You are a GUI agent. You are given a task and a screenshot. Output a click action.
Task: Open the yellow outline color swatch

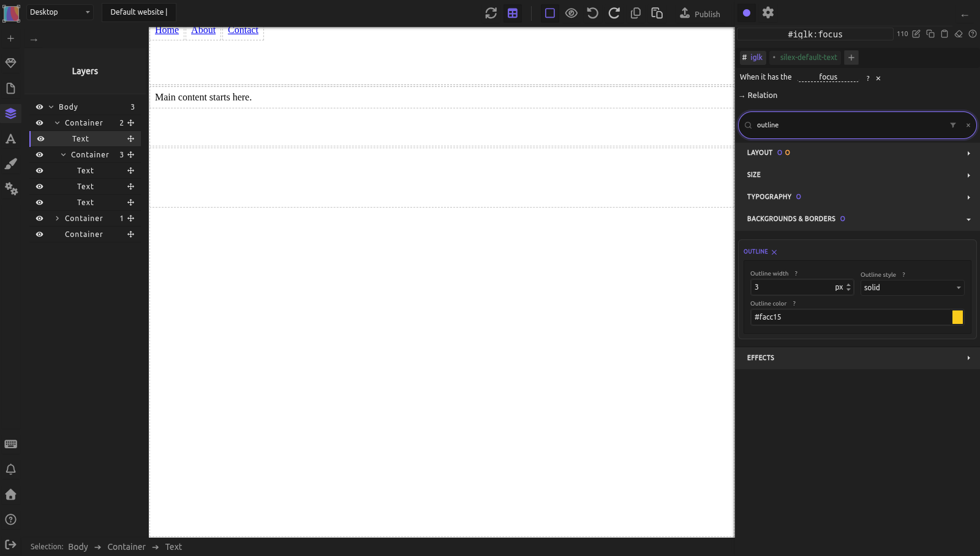(957, 317)
